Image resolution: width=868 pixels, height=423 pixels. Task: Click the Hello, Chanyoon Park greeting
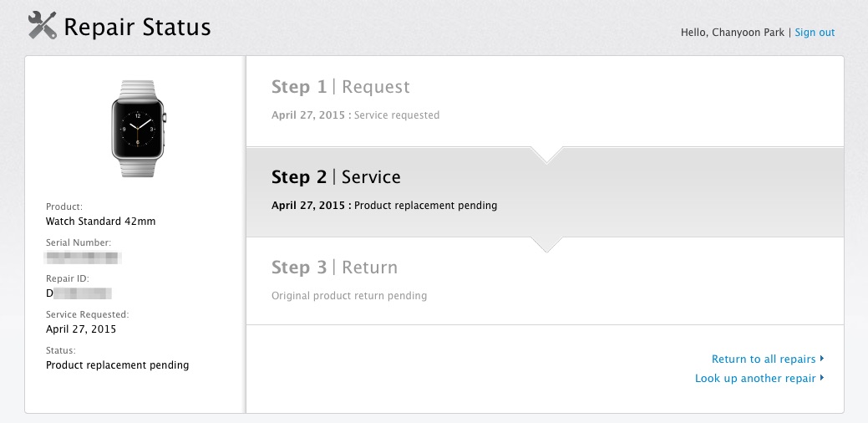tap(732, 33)
